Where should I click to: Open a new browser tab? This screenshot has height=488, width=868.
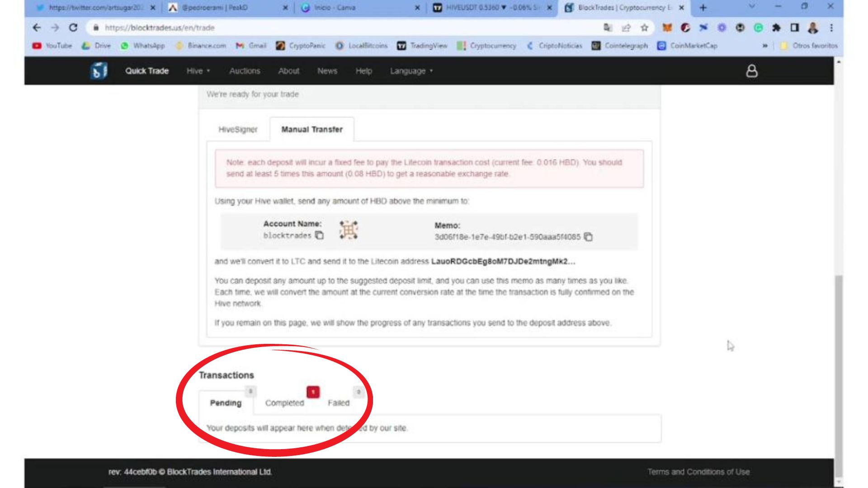(703, 8)
